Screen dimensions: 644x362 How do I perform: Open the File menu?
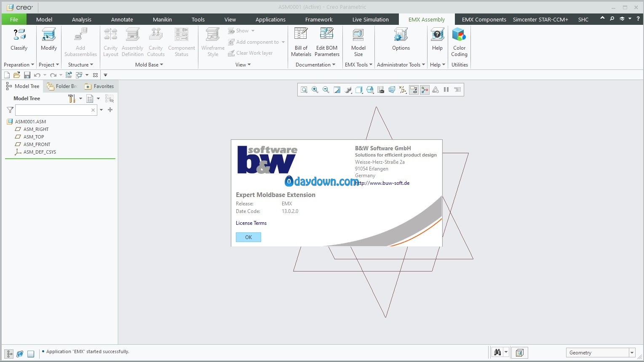coord(14,19)
